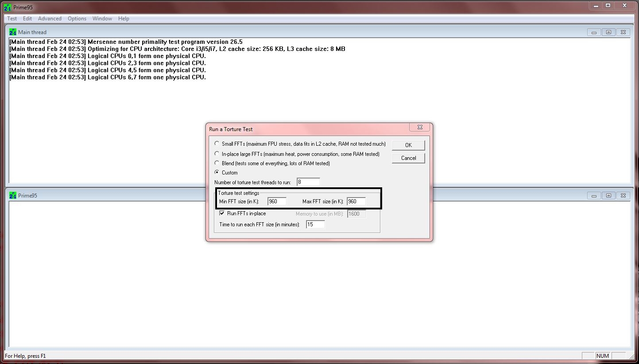Minimize the lower Prime95 child window
This screenshot has width=639, height=364.
pyautogui.click(x=593, y=196)
